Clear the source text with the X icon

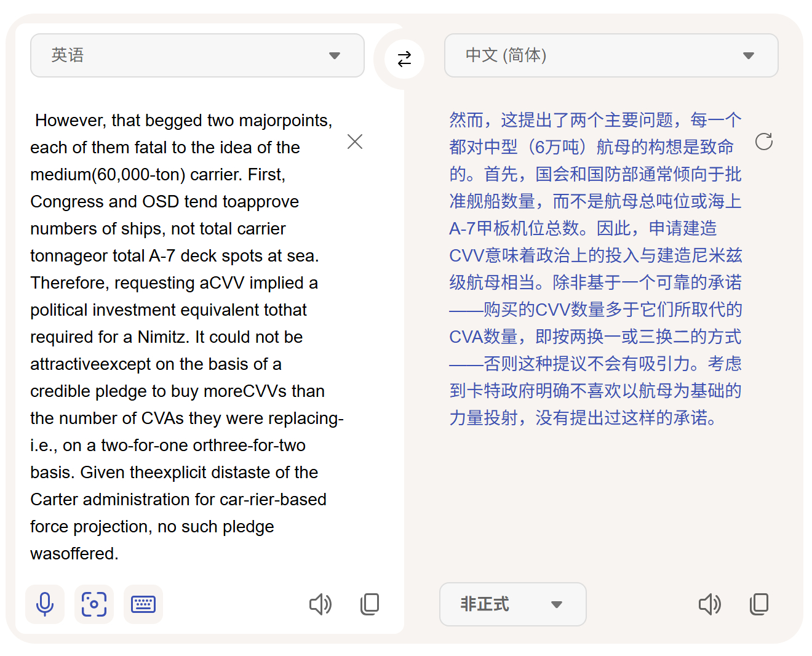tap(355, 142)
